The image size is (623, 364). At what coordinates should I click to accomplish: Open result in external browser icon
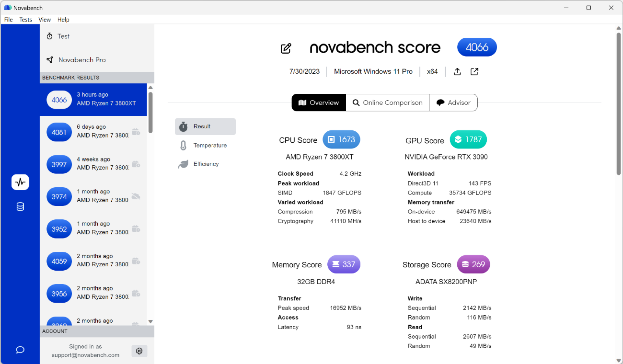474,72
